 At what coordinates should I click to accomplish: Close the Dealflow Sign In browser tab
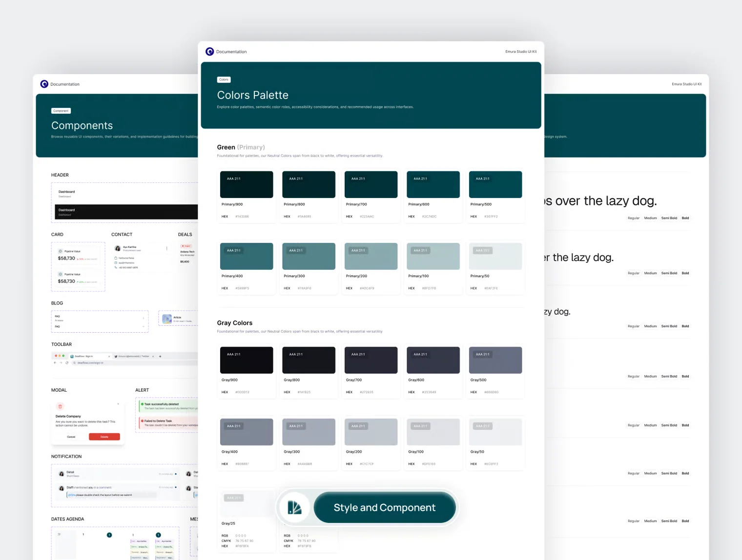(109, 357)
